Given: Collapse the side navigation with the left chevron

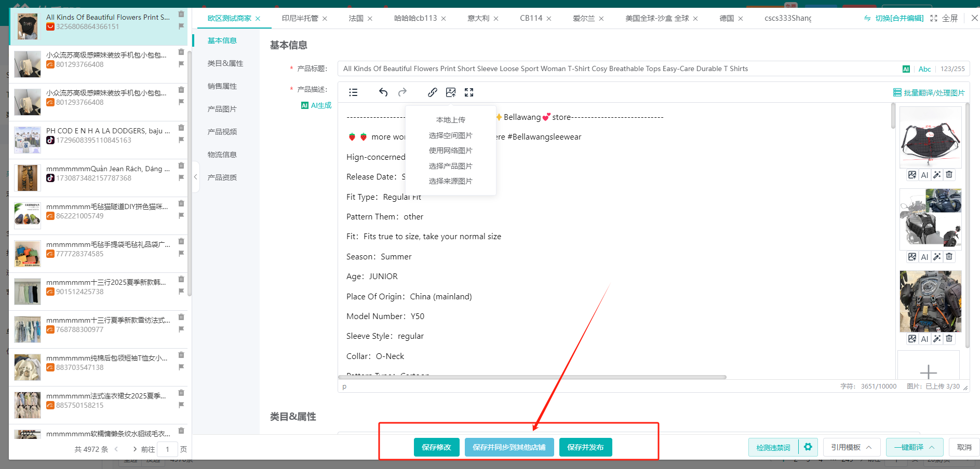Looking at the screenshot, I should pyautogui.click(x=195, y=177).
